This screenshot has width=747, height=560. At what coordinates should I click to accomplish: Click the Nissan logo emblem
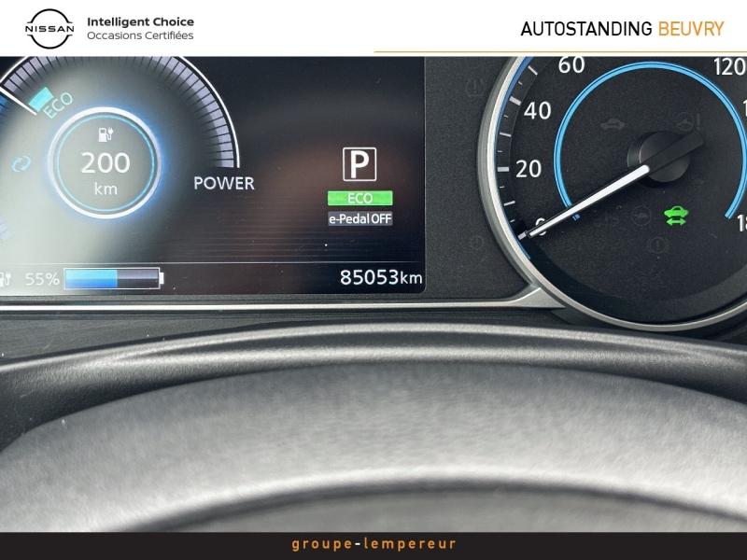point(49,29)
